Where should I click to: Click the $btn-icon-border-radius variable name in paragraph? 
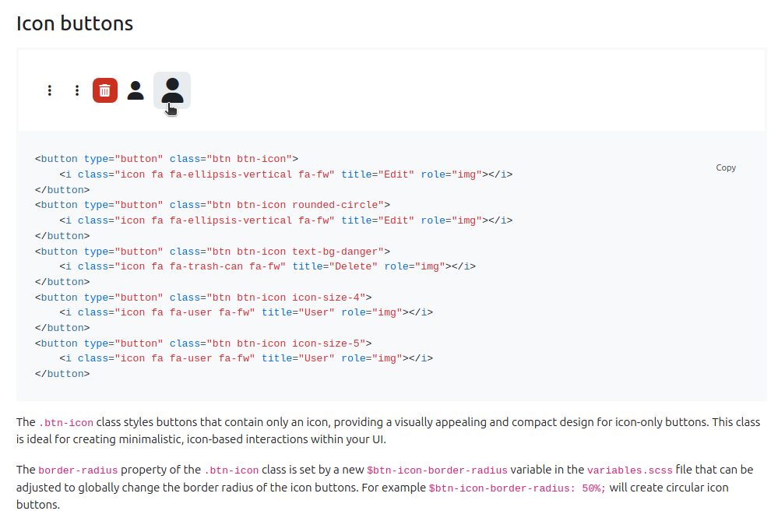[x=437, y=470]
